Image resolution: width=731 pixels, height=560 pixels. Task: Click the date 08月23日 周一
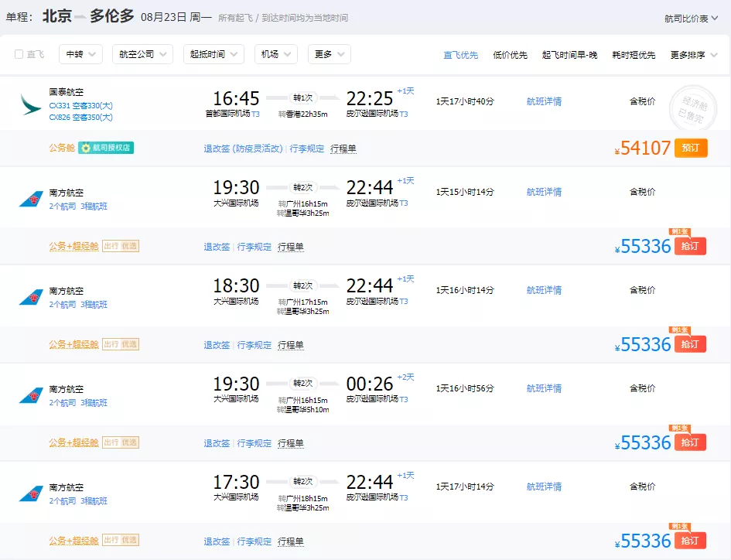click(x=176, y=17)
